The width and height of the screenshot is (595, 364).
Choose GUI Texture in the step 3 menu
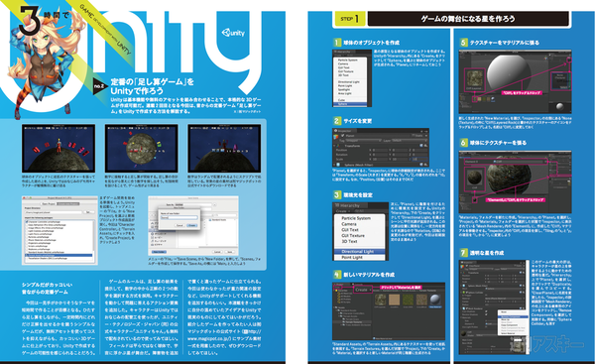tap(359, 236)
